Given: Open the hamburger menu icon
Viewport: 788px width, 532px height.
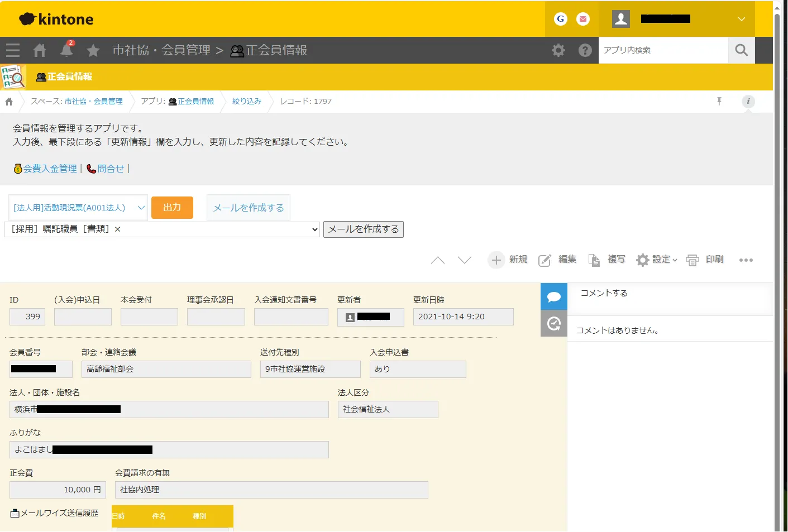Looking at the screenshot, I should pyautogui.click(x=13, y=50).
